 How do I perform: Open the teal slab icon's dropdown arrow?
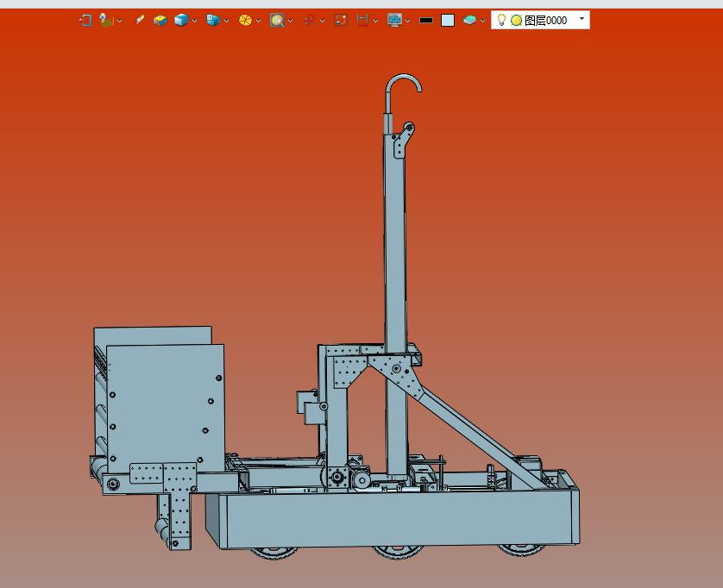tap(482, 21)
